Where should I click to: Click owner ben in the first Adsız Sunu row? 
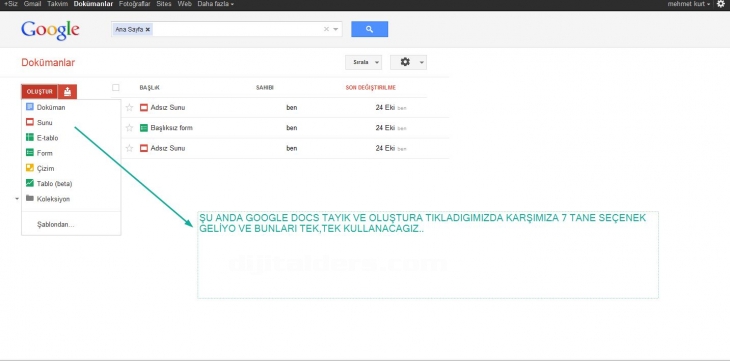291,108
